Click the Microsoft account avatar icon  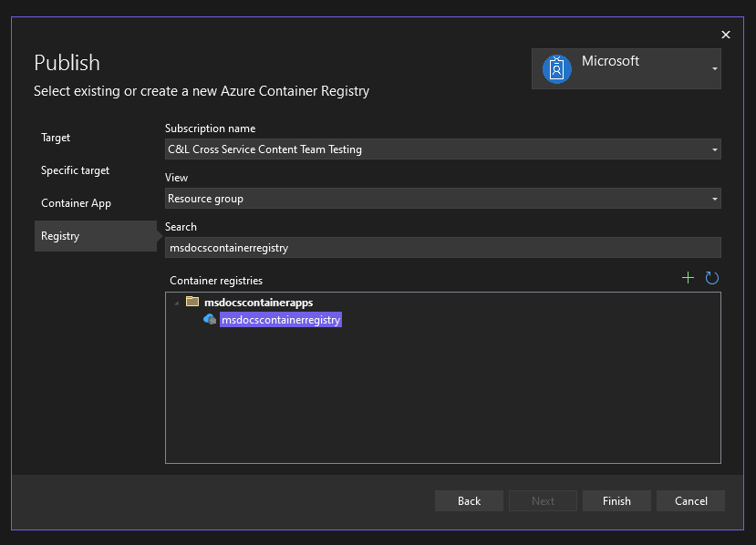(x=556, y=68)
